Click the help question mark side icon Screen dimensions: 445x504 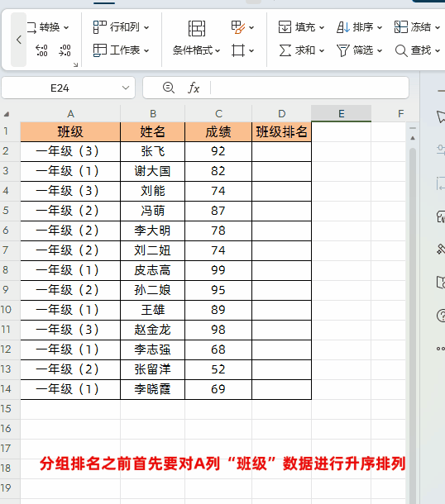point(441,316)
